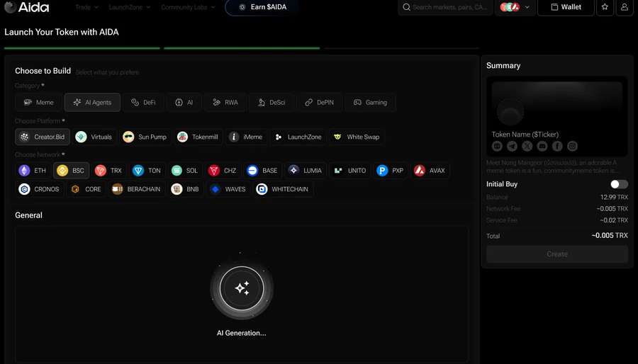Pick the RWA category
The image size is (638, 364).
(225, 103)
